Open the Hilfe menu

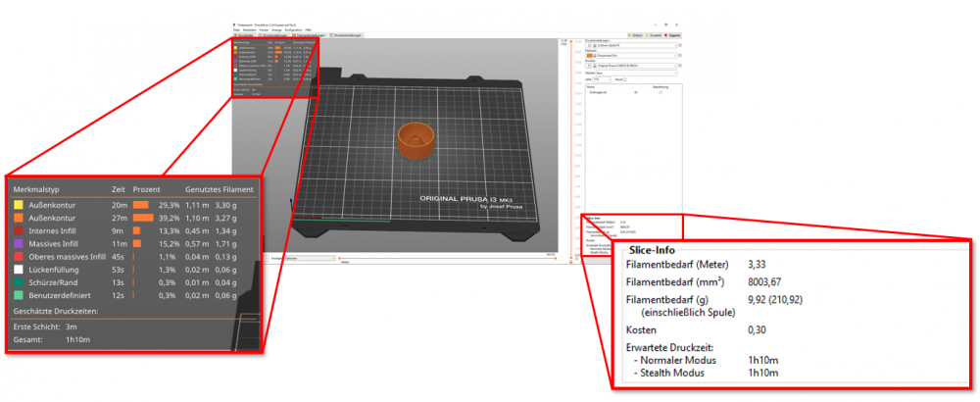click(x=308, y=30)
